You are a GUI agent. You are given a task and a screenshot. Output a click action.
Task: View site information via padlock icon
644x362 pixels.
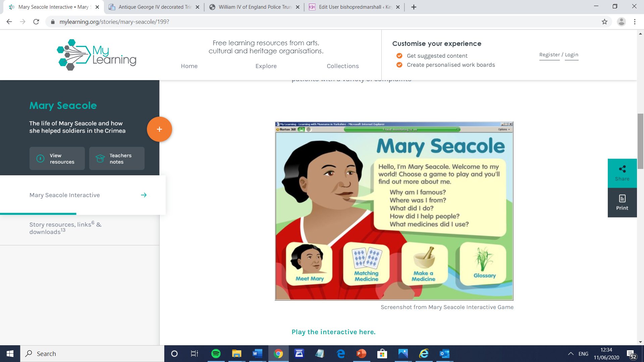(x=53, y=22)
